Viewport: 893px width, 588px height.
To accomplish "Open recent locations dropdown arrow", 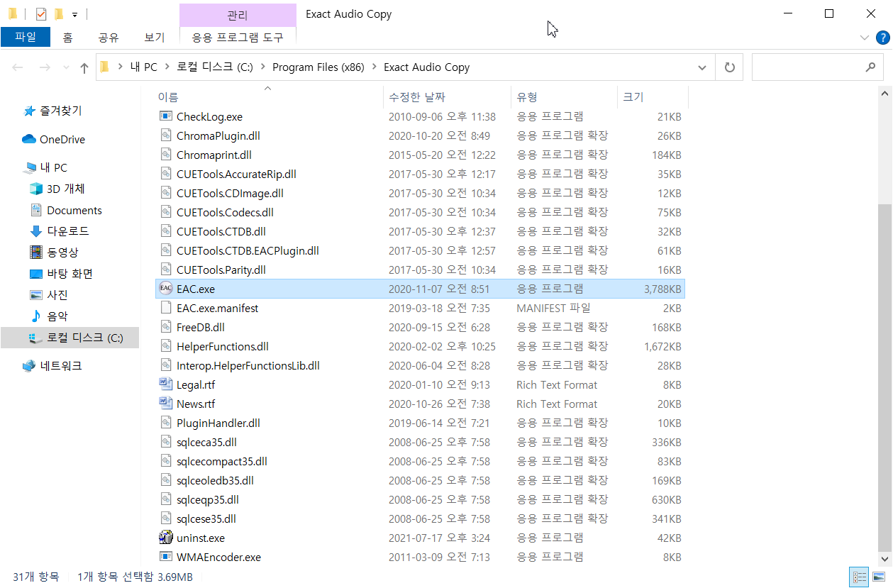I will 65,67.
